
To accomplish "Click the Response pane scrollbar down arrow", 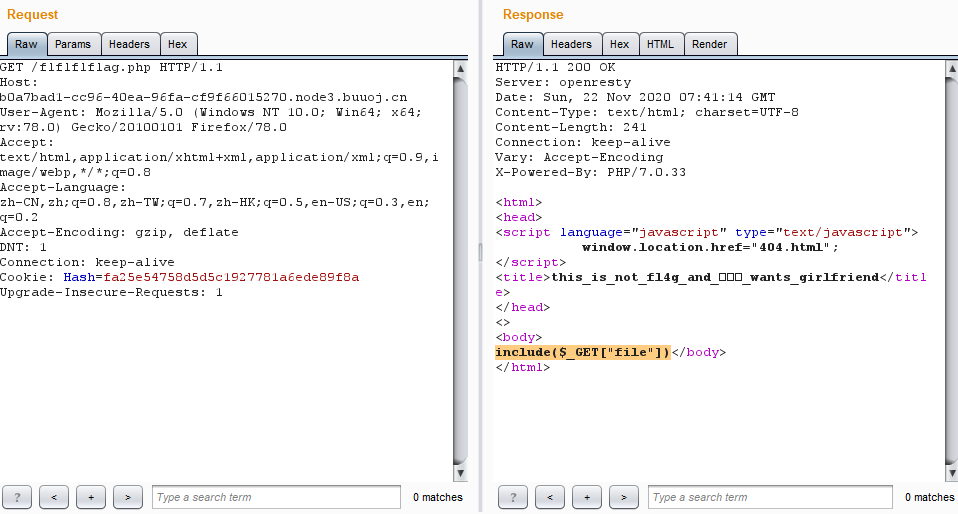I will pos(951,473).
